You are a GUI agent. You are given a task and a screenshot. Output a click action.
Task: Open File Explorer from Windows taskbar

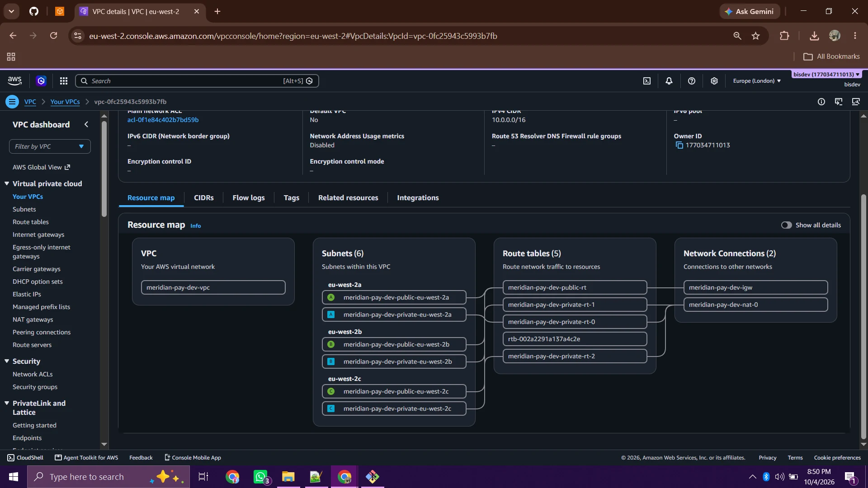coord(288,477)
